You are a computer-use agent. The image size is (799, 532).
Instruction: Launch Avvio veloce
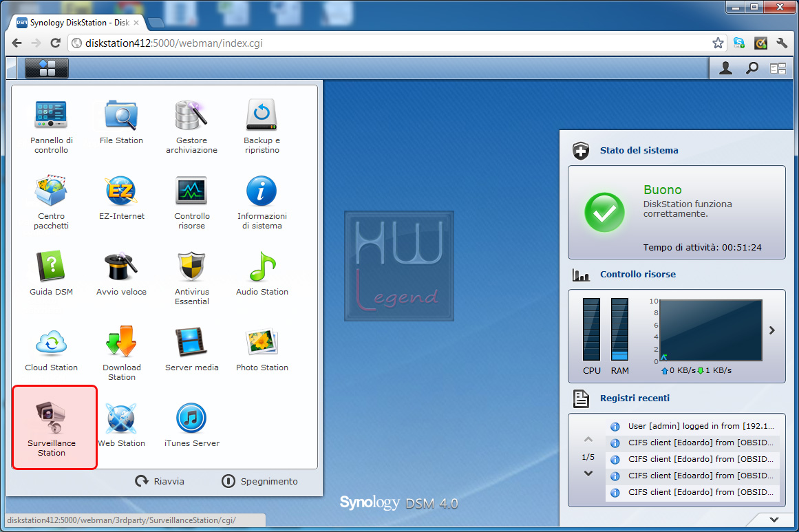[x=121, y=274]
